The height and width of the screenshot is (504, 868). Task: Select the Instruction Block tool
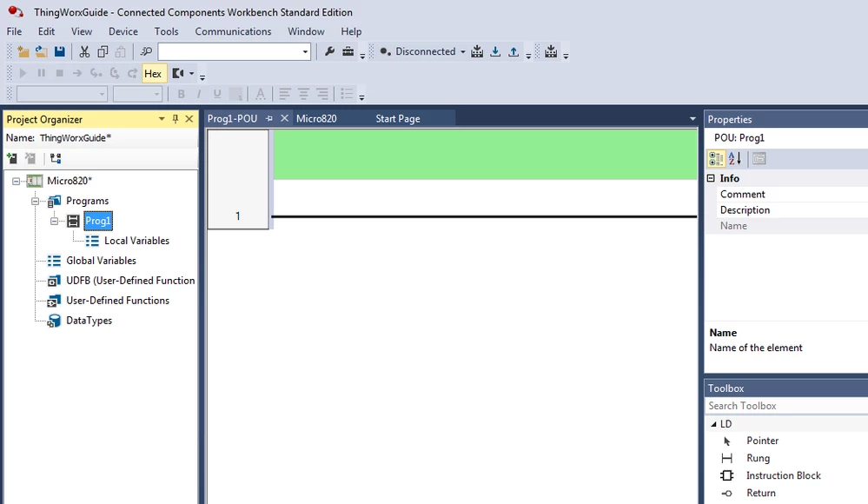click(x=783, y=475)
